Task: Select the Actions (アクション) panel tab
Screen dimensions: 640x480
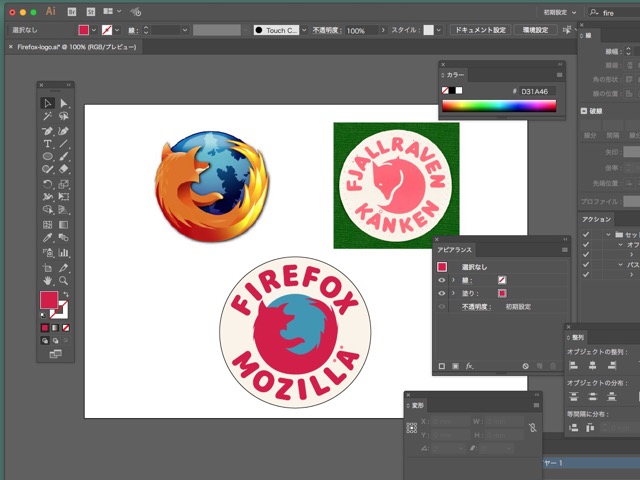Action: pos(596,219)
